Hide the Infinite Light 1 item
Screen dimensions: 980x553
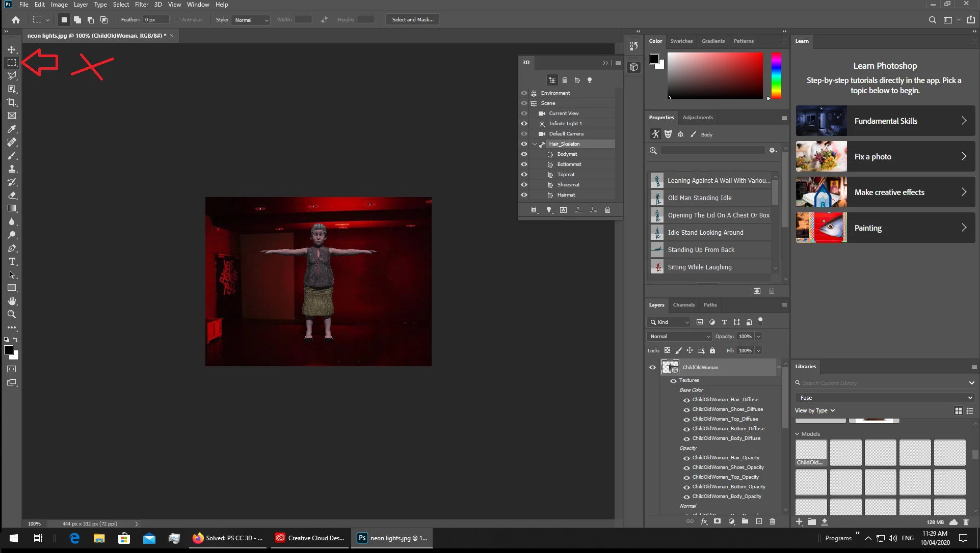point(524,124)
